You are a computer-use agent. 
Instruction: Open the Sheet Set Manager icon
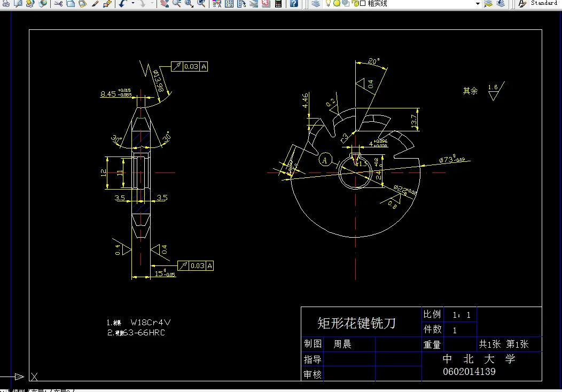click(x=253, y=4)
